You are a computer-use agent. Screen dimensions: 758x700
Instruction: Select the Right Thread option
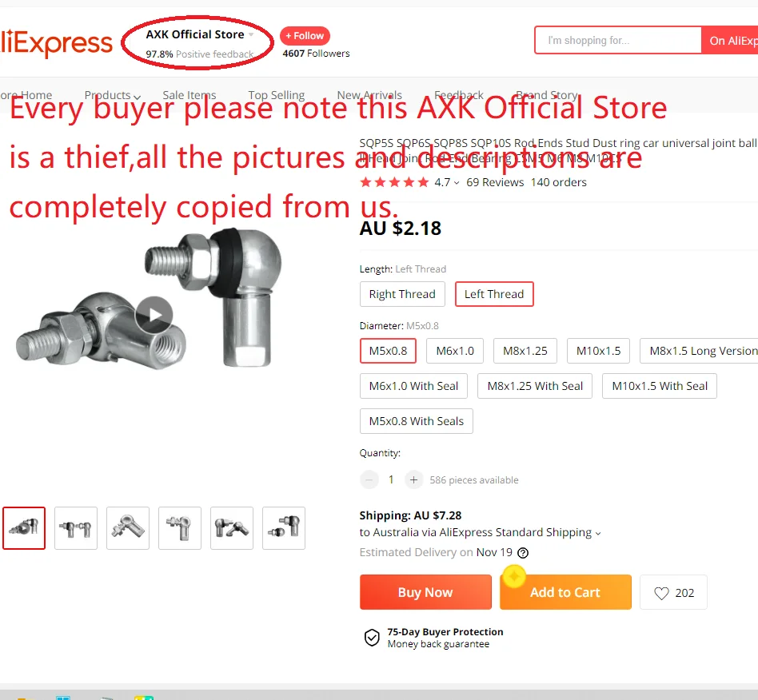click(402, 294)
